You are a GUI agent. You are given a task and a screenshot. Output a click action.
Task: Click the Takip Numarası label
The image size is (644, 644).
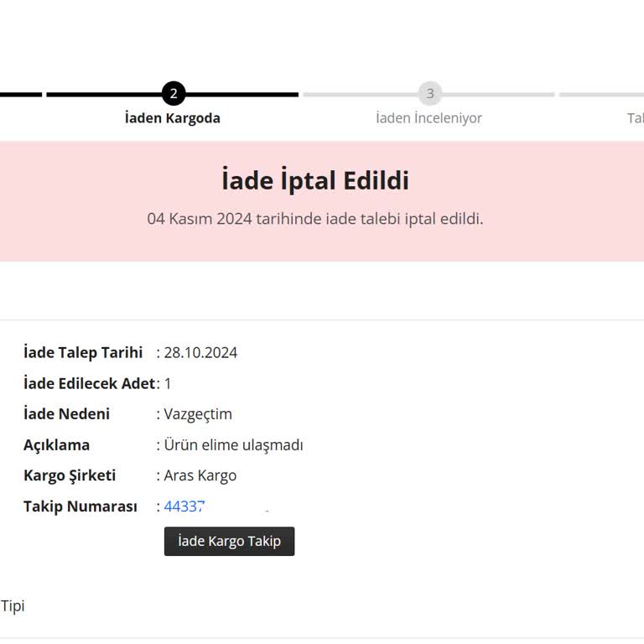(80, 506)
